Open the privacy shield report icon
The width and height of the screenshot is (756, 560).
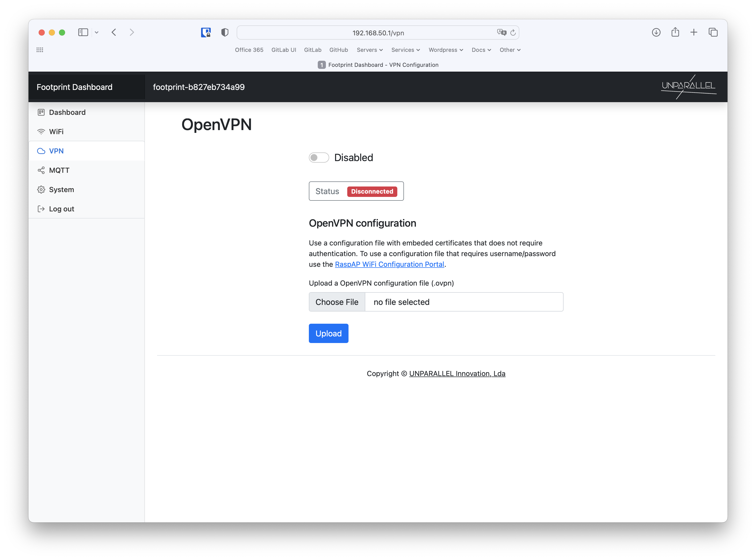click(x=224, y=33)
